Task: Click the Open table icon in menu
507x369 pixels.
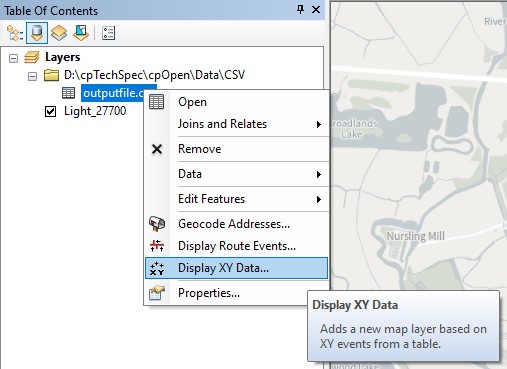Action: [x=157, y=102]
